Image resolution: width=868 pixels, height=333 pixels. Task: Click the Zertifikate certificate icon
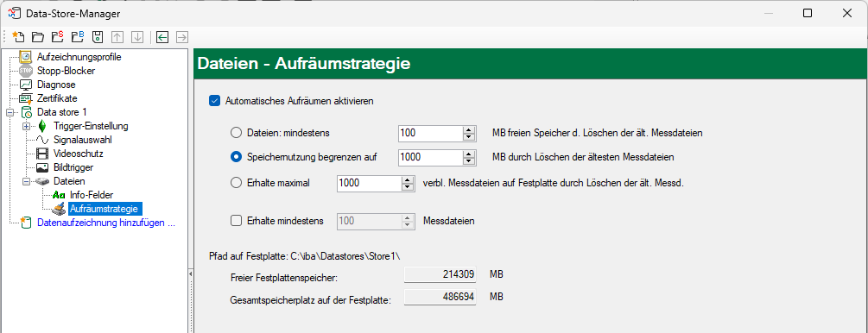[x=26, y=98]
